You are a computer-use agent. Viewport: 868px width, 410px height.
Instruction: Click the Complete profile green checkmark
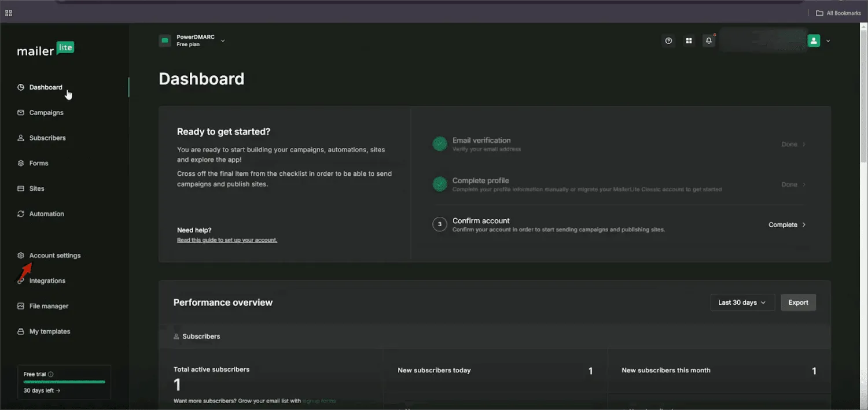[440, 184]
